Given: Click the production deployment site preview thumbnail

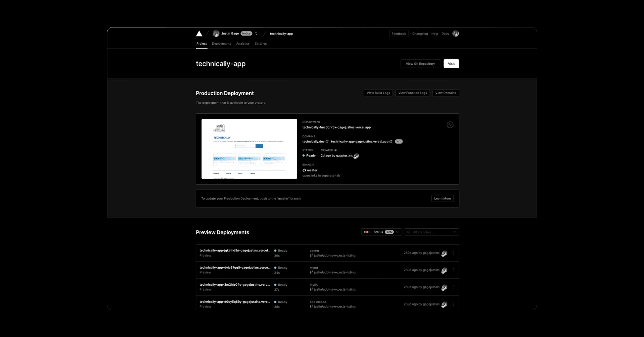Looking at the screenshot, I should coord(249,149).
